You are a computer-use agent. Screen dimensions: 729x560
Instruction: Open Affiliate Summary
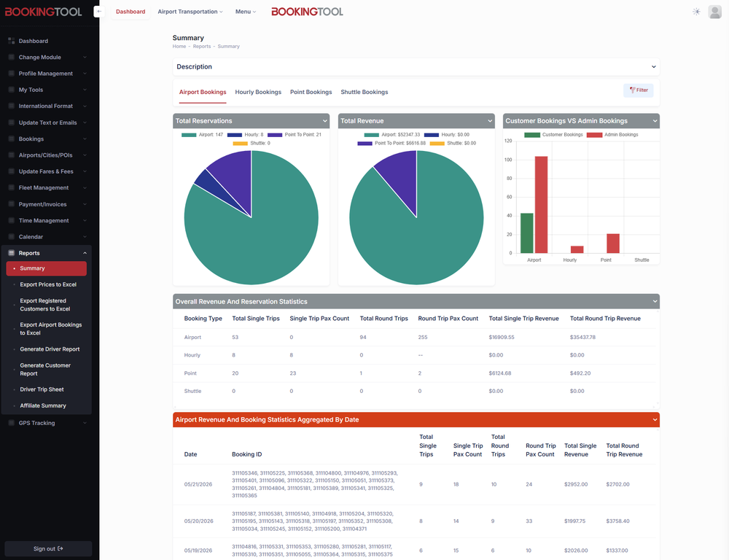(43, 405)
